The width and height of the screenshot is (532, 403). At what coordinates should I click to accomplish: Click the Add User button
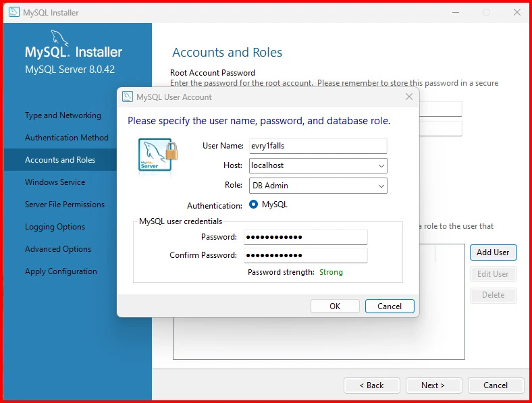point(493,252)
